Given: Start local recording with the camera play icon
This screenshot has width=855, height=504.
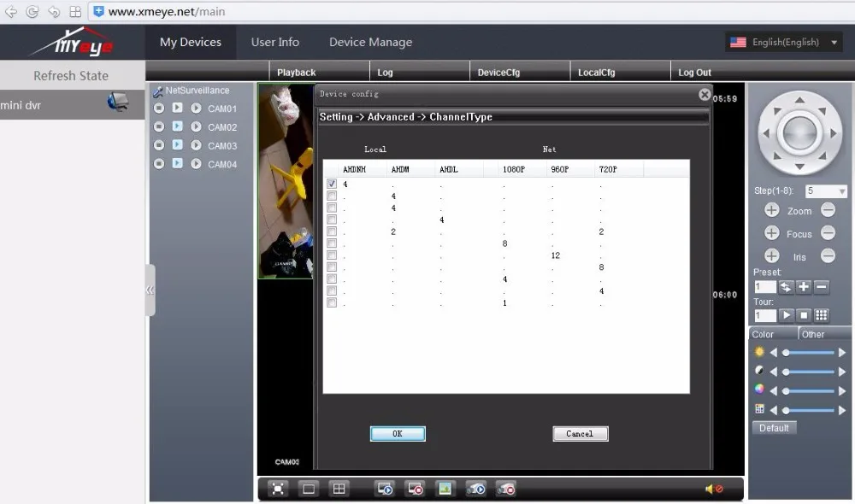Looking at the screenshot, I should coord(475,489).
